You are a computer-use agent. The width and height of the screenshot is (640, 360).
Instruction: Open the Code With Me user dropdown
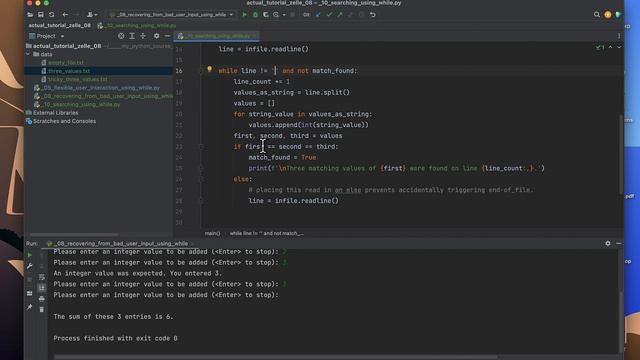tap(92, 15)
